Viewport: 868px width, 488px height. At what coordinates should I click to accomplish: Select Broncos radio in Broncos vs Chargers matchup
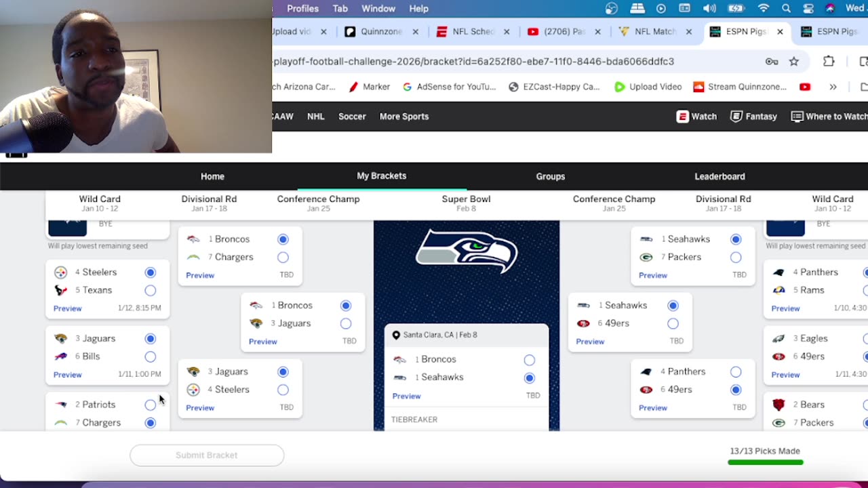[283, 239]
